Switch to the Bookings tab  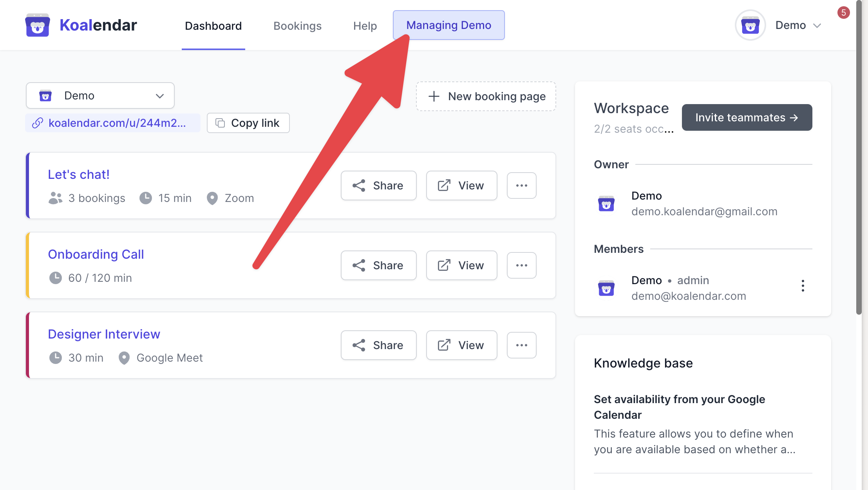pyautogui.click(x=297, y=26)
